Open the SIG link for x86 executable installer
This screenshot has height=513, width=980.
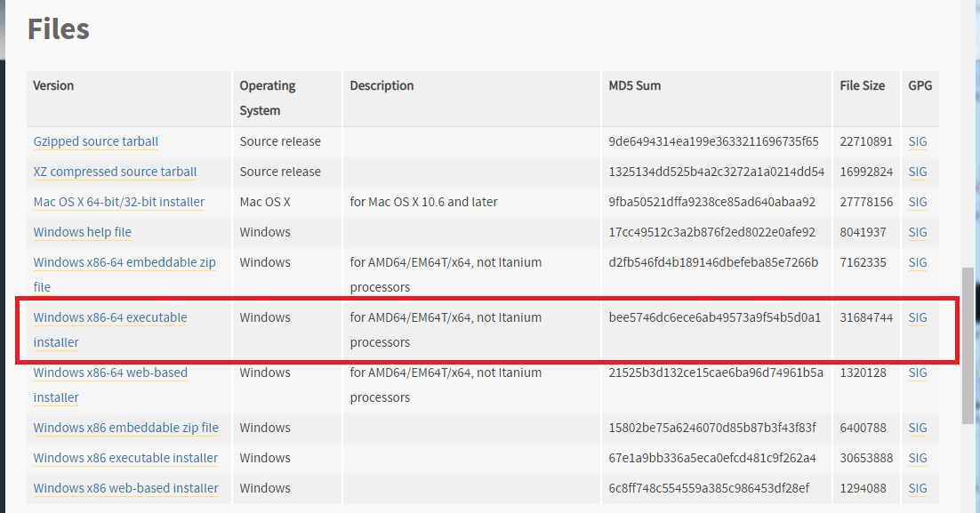(918, 458)
